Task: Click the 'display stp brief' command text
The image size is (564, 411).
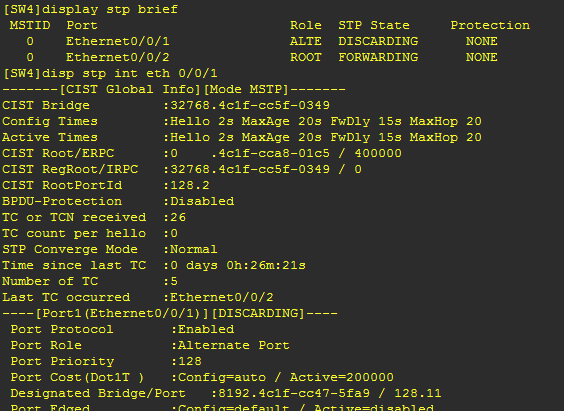Action: 110,9
